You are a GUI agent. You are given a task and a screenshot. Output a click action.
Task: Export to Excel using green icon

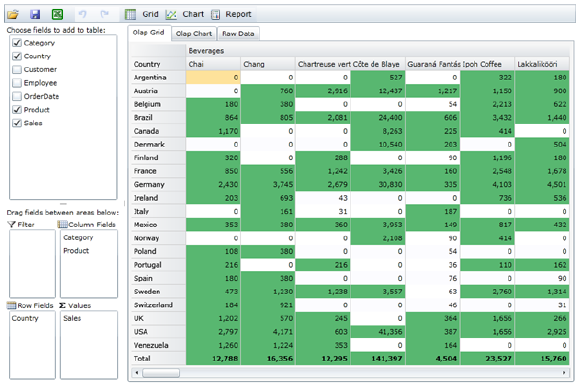pos(57,14)
